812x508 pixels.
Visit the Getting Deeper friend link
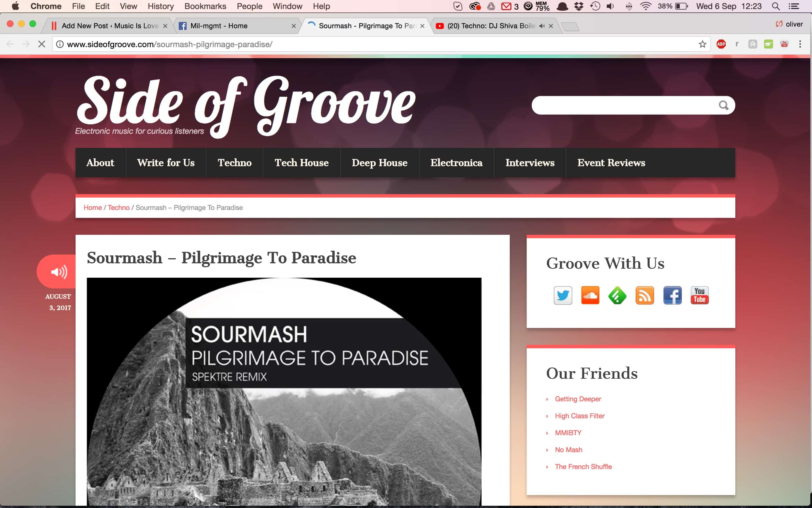pyautogui.click(x=578, y=399)
